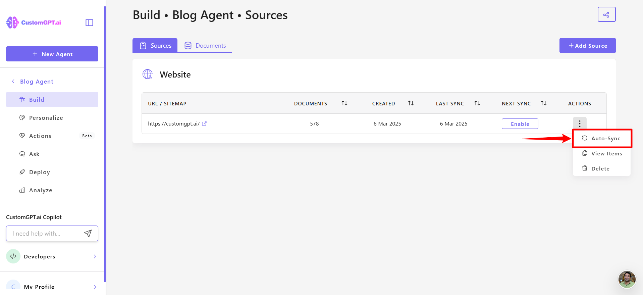Choose View Items from the menu
This screenshot has width=644, height=295.
coord(601,153)
